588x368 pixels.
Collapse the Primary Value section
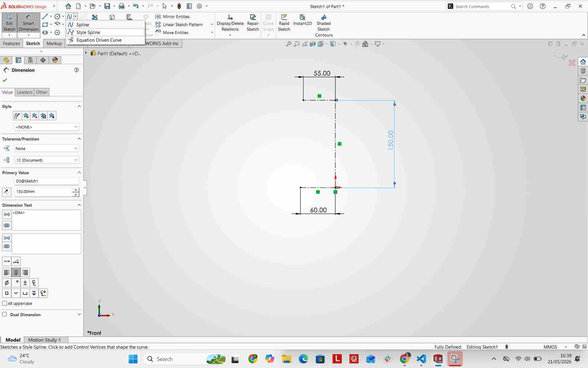point(79,172)
